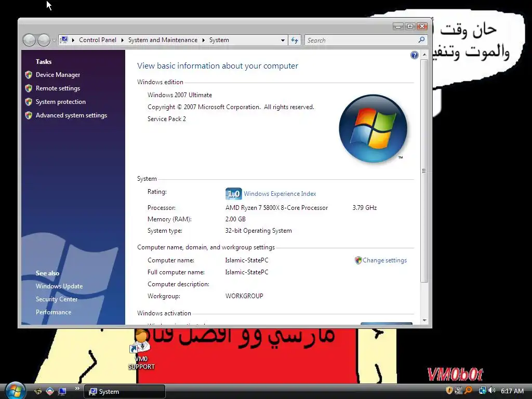Click Change settings for computer name
This screenshot has width=532, height=399.
click(x=385, y=260)
